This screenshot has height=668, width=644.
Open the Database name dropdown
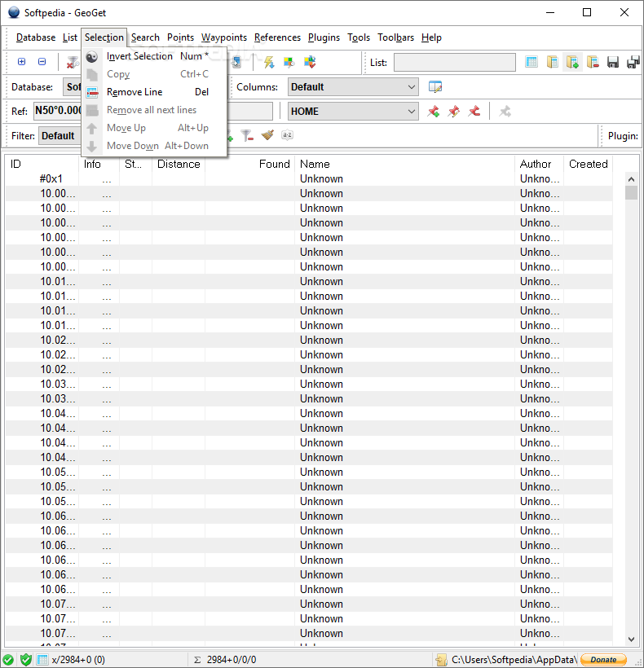click(72, 87)
